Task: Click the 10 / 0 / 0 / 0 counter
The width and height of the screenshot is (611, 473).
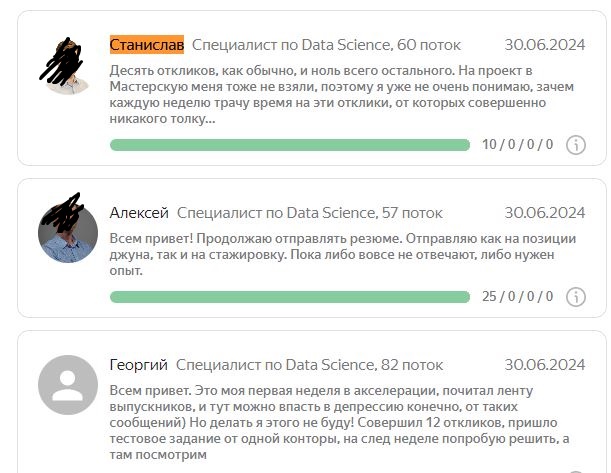Action: tap(517, 145)
